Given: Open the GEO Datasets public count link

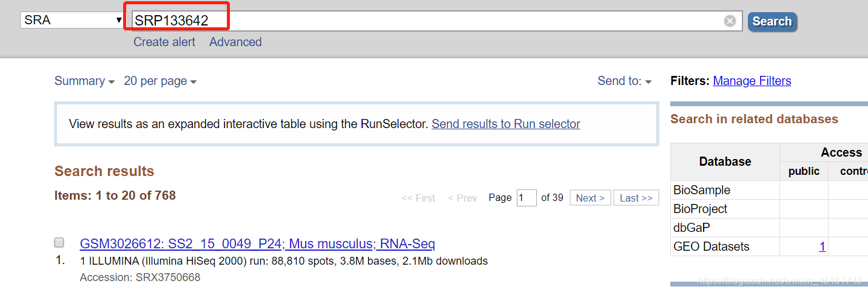Looking at the screenshot, I should [822, 246].
